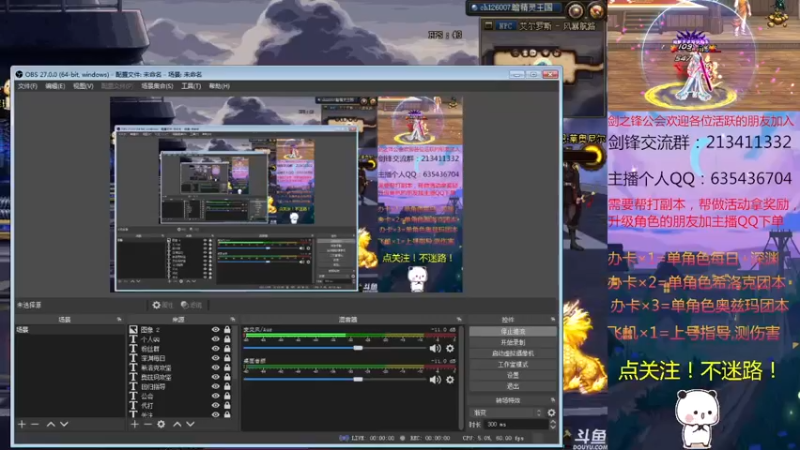Click the audio mixer vertical scrollbar

tap(461, 378)
